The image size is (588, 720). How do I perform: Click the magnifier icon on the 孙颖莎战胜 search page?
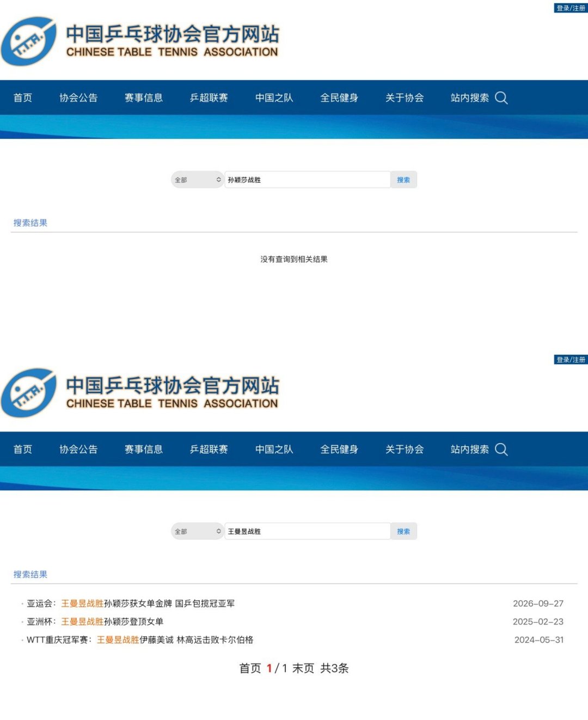click(x=501, y=98)
